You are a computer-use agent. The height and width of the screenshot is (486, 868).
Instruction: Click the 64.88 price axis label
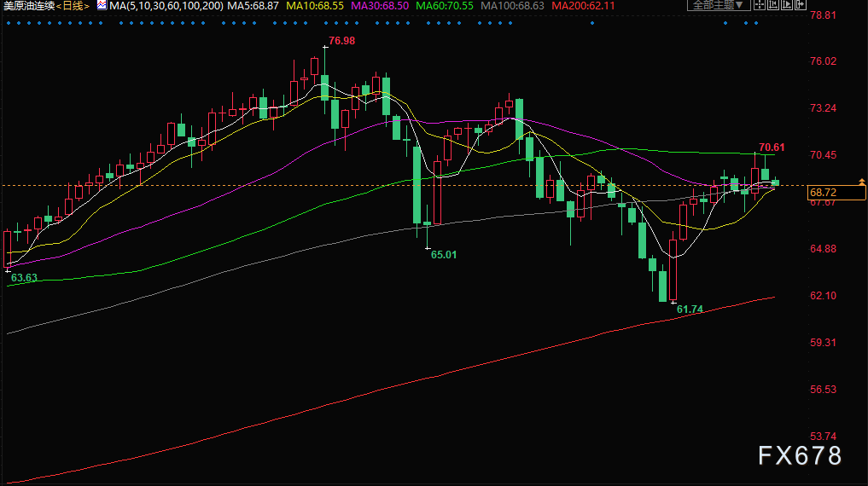(x=823, y=249)
